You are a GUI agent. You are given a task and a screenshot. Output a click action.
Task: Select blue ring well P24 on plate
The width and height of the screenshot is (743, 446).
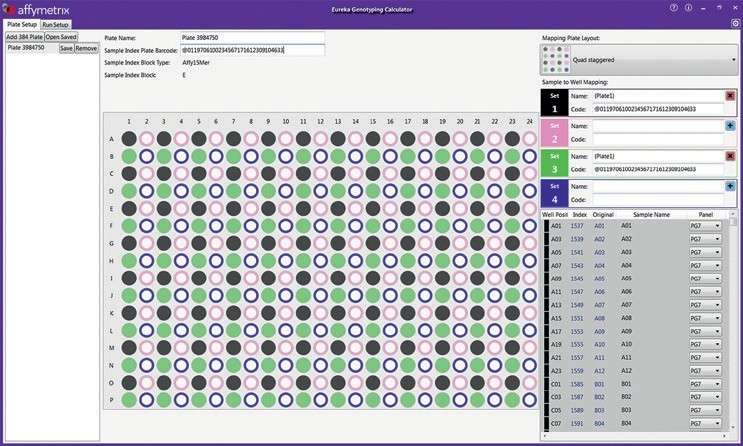pyautogui.click(x=530, y=400)
